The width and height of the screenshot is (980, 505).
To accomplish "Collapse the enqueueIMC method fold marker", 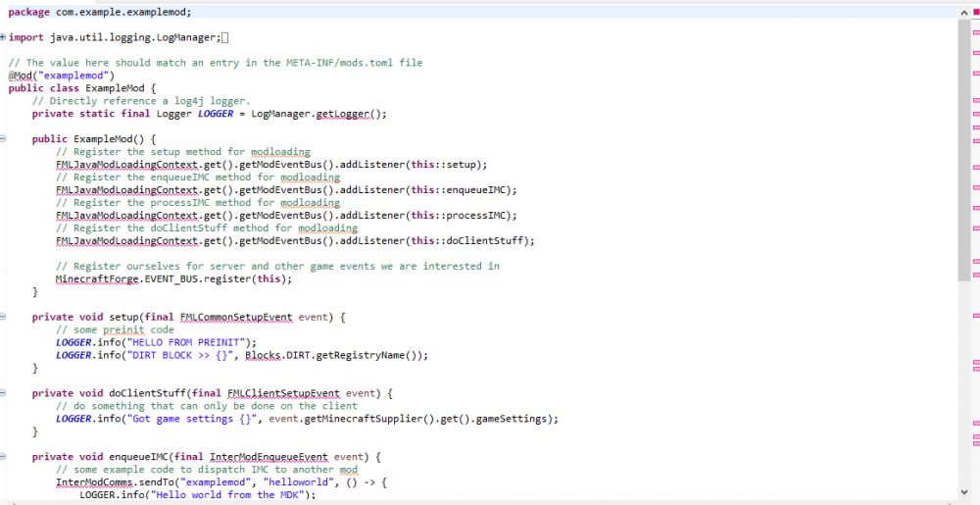I will 3,457.
